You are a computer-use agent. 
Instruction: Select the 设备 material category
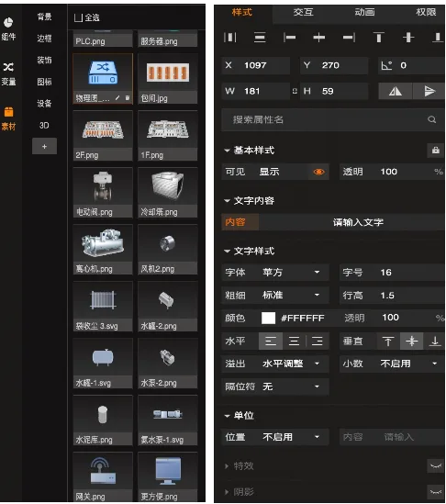click(44, 104)
